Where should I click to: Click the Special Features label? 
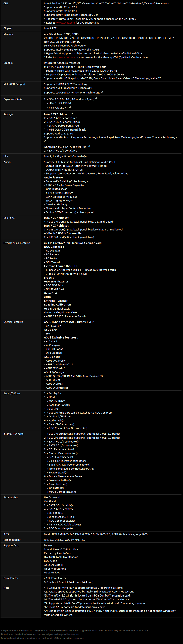pos(13,322)
